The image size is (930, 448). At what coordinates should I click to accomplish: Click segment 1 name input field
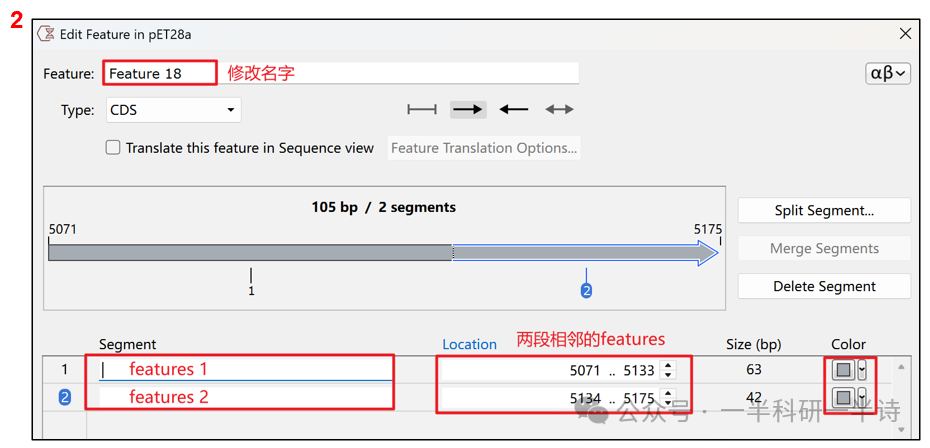(x=246, y=370)
